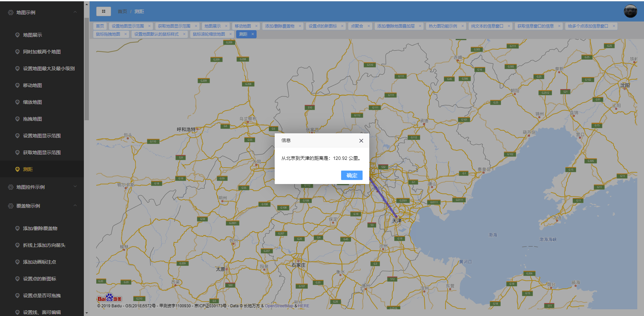
Task: Close the 地图展示 tab
Action: 226,26
